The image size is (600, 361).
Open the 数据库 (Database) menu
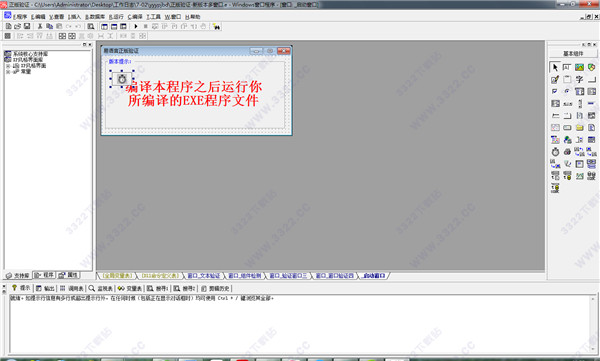pos(95,17)
